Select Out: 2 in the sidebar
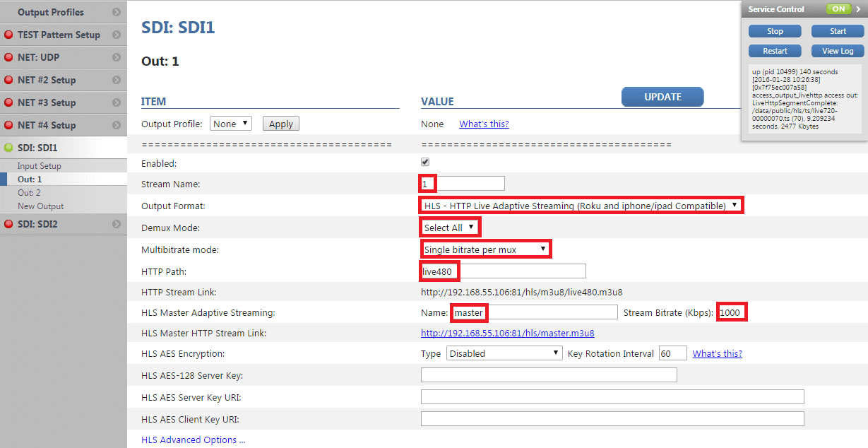 pos(30,193)
